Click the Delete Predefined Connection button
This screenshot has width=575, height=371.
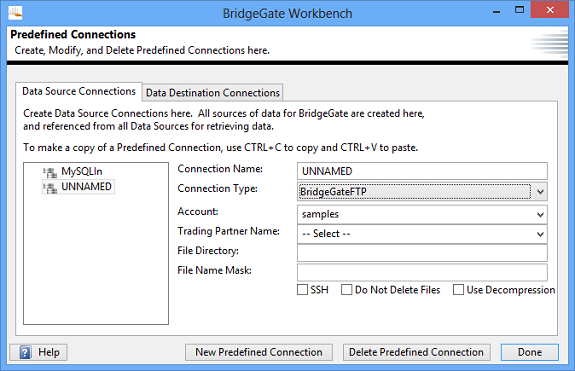point(417,352)
